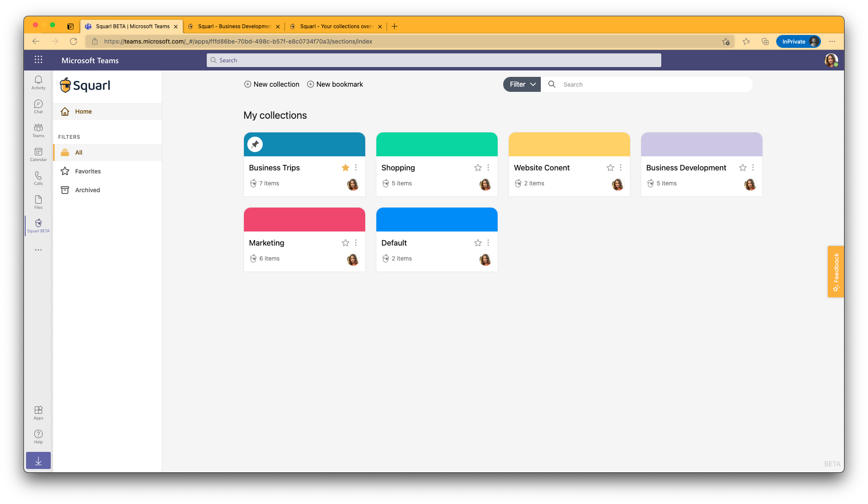Click the yellow Website Conent banner
The width and height of the screenshot is (868, 504).
tap(569, 144)
